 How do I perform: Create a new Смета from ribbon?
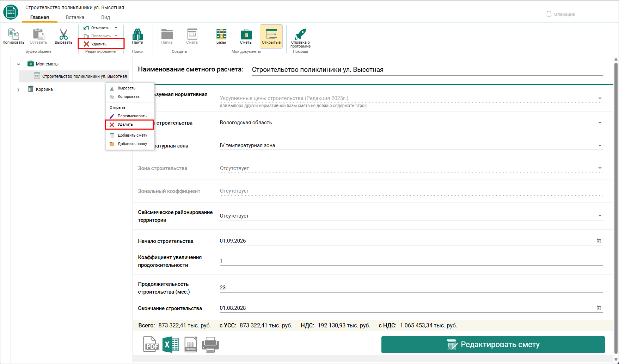[x=192, y=36]
